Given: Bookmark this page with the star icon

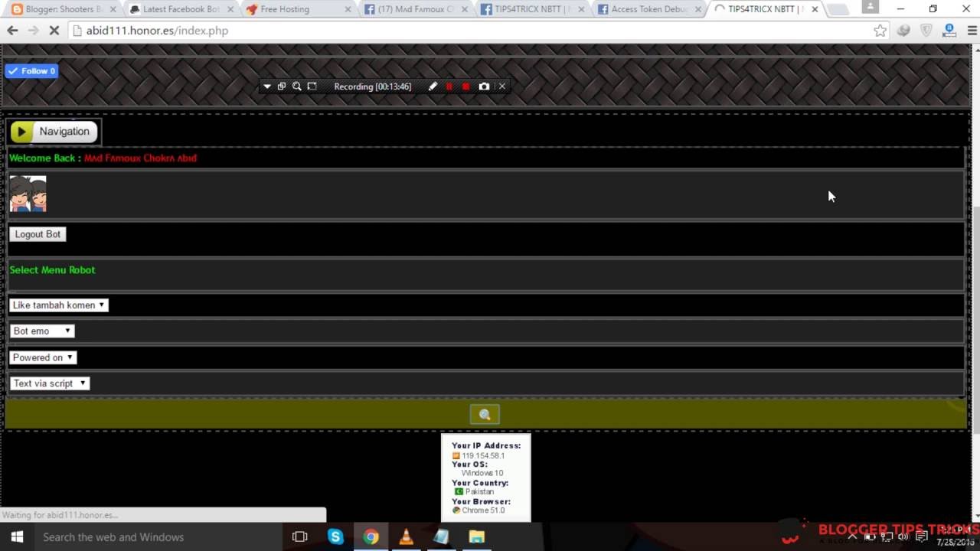Looking at the screenshot, I should [x=880, y=31].
